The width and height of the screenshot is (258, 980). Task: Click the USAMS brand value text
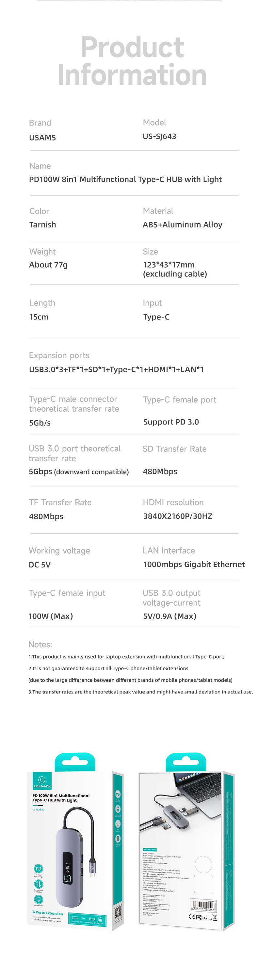pos(42,138)
